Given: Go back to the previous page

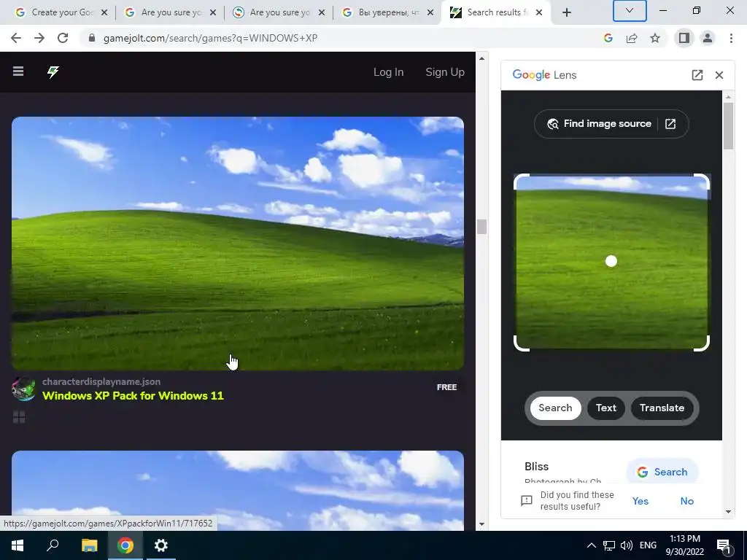Looking at the screenshot, I should (16, 38).
